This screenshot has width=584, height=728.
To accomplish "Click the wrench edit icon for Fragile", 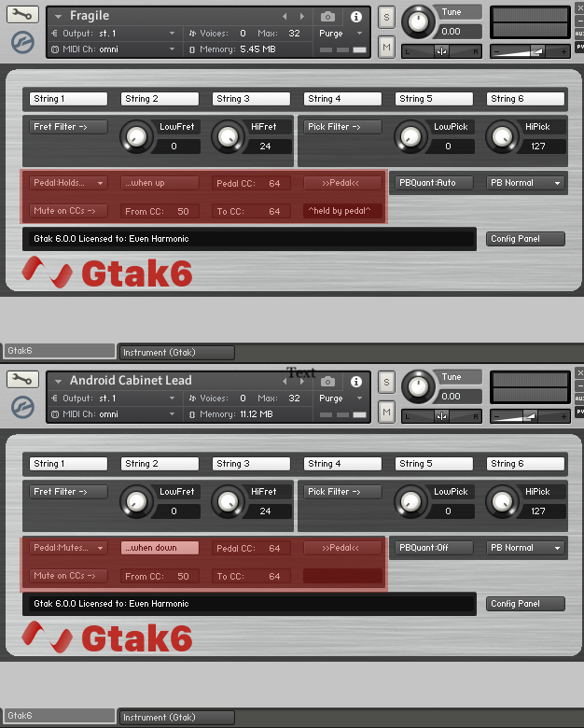I will point(22,15).
